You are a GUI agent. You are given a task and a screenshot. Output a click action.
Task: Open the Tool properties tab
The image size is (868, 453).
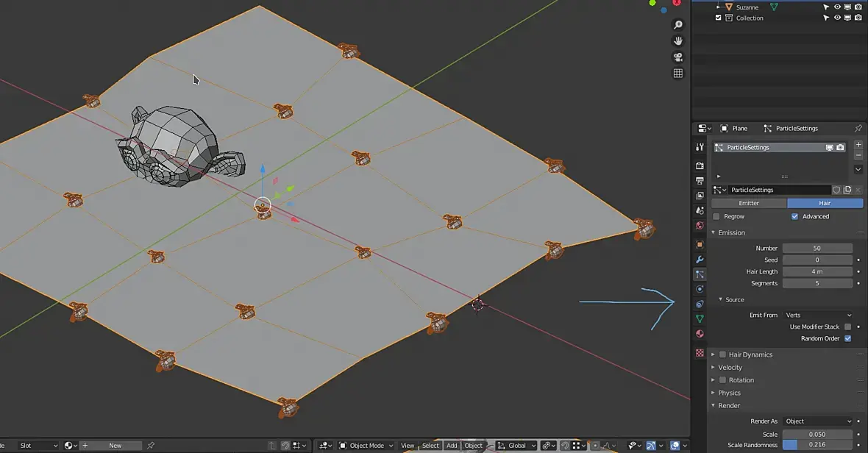click(x=700, y=147)
